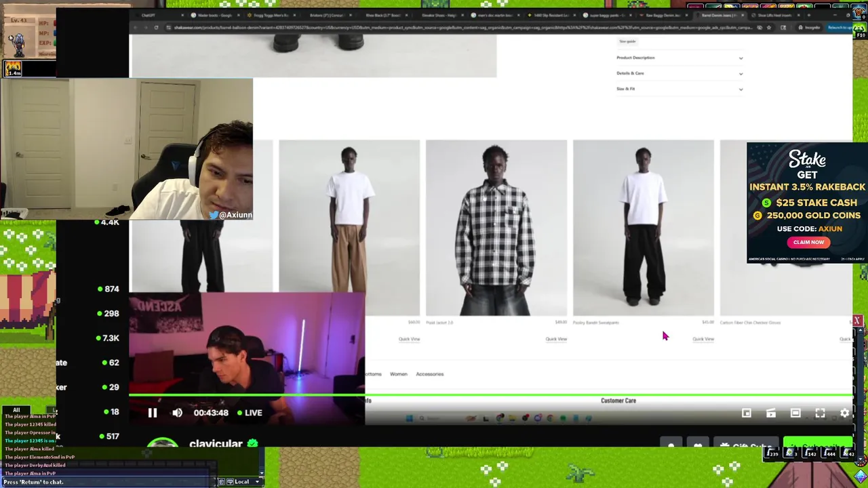Viewport: 868px width, 488px height.
Task: Click the clavicular verified badge
Action: tap(252, 444)
